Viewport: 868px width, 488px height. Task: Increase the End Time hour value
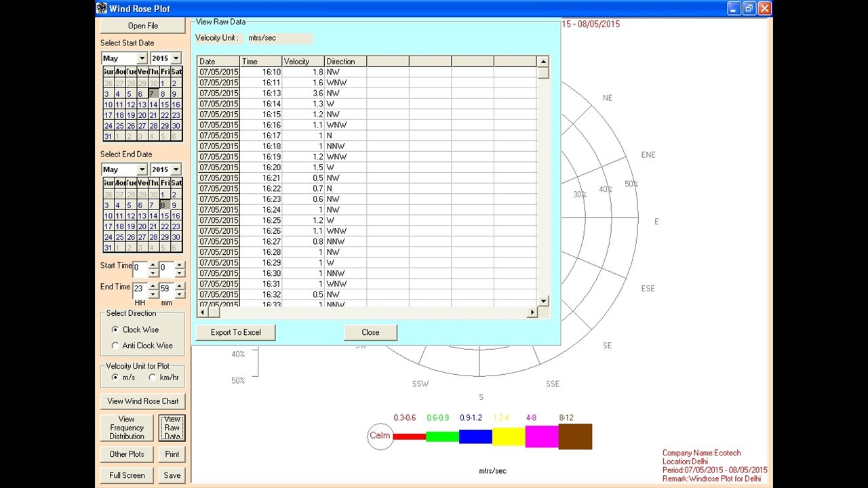(153, 285)
